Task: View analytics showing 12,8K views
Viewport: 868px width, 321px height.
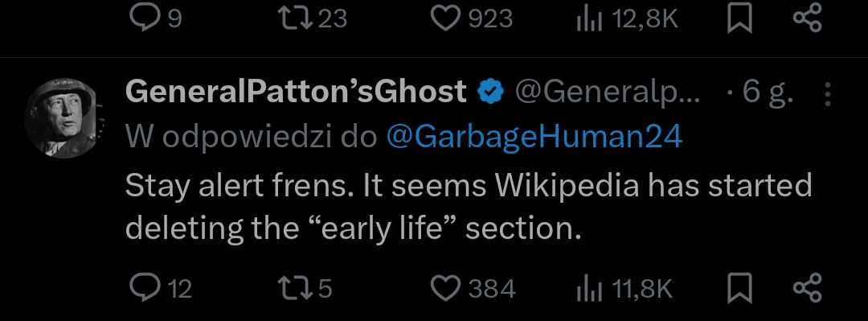Action: 627,19
